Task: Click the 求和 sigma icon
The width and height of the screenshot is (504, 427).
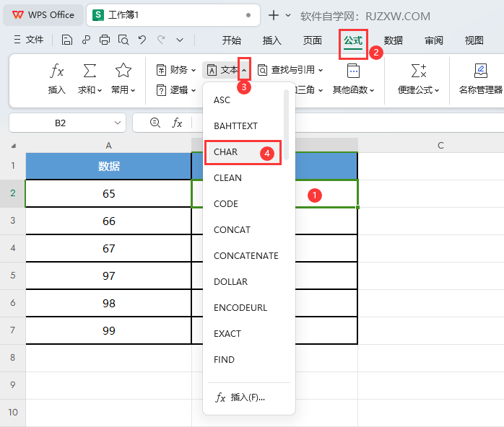Action: point(90,71)
